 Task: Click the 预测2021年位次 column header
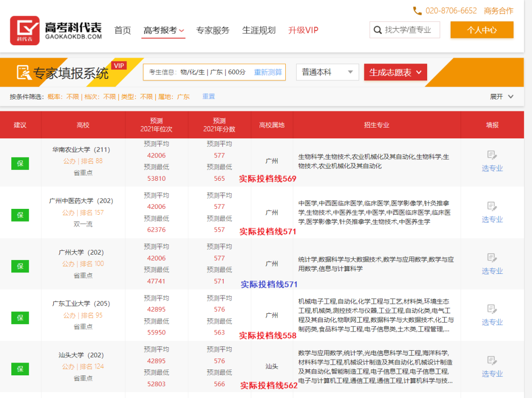pos(157,125)
